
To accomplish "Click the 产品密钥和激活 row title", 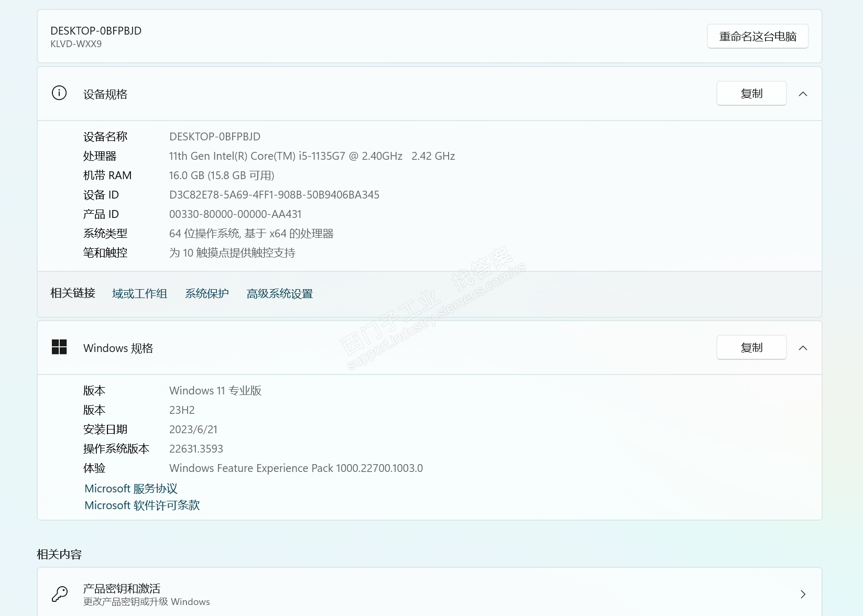I will [122, 588].
